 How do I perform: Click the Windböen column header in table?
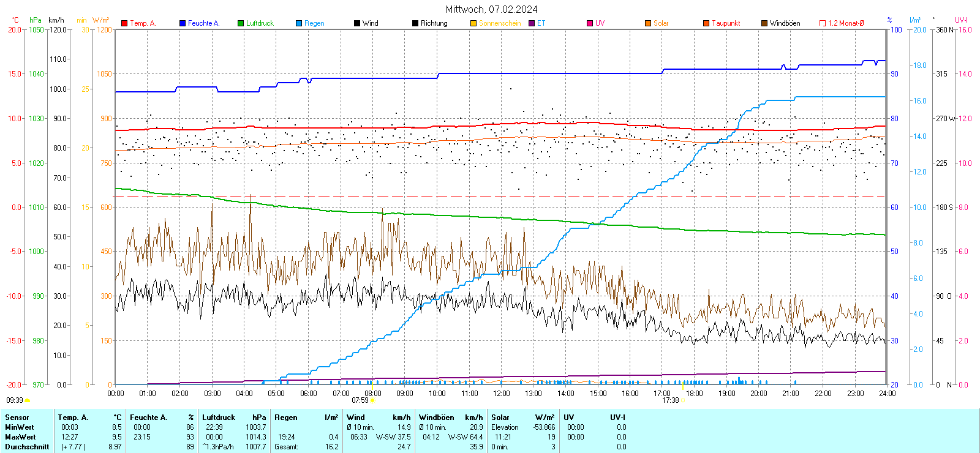(x=437, y=417)
